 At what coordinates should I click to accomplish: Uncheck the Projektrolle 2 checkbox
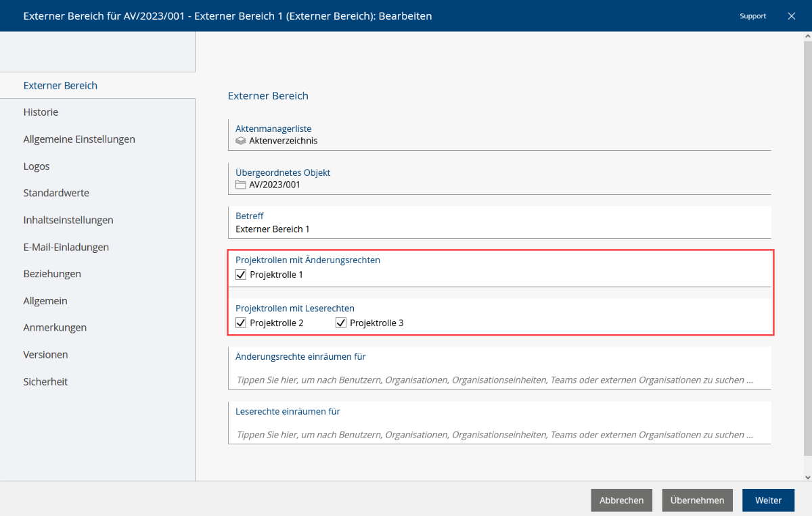pos(240,323)
